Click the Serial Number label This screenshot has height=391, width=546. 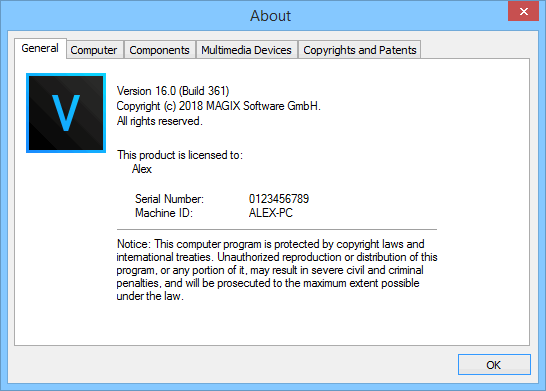tap(169, 199)
